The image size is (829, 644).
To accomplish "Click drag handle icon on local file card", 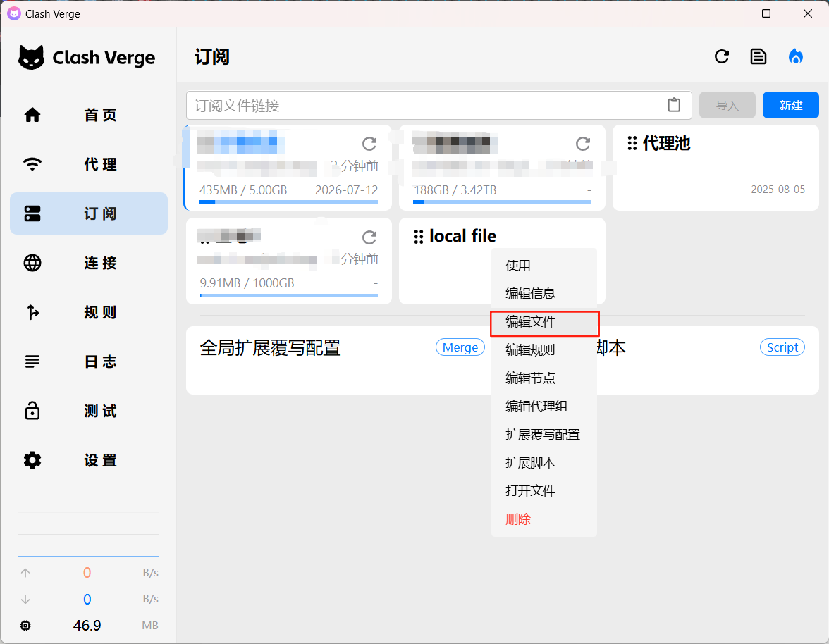I will click(419, 237).
